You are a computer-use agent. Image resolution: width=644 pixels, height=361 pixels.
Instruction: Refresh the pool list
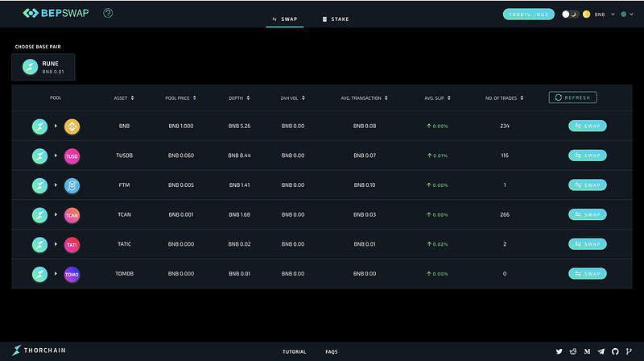(572, 98)
